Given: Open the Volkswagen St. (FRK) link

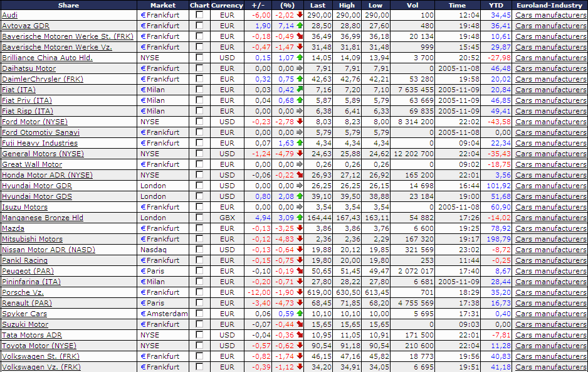Looking at the screenshot, I should coord(41,356).
